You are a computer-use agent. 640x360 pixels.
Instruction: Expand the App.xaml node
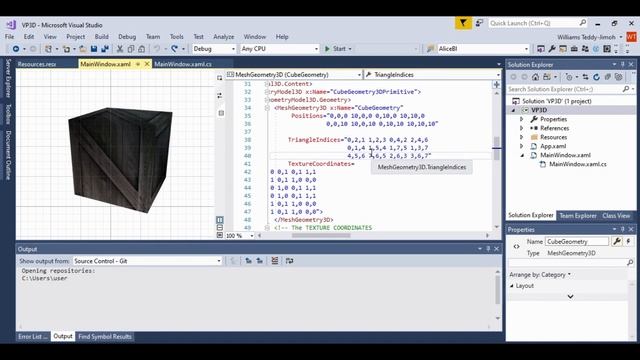tap(521, 146)
